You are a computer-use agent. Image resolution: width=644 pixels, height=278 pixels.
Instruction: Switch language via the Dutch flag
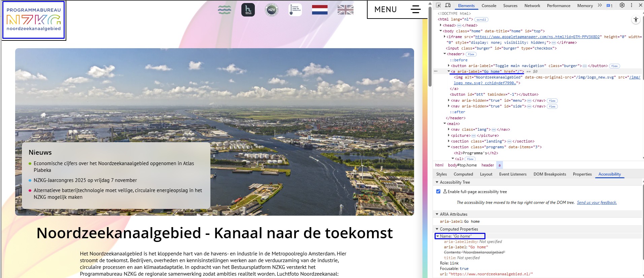coord(319,10)
